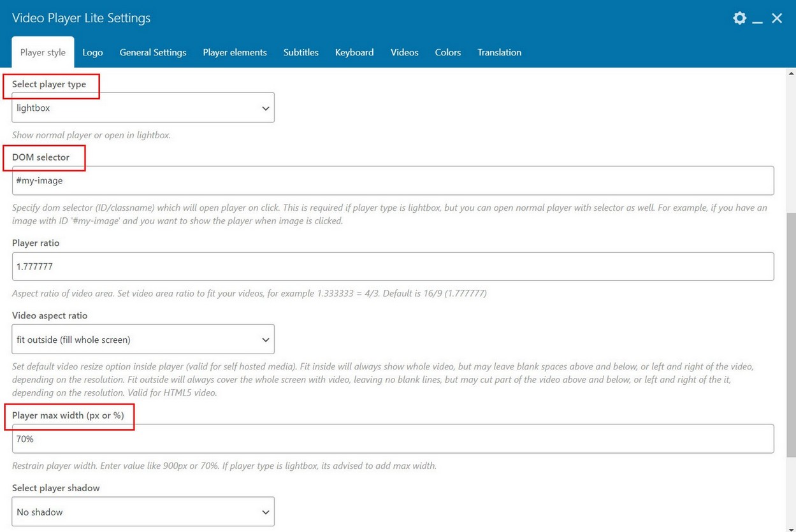Open the Videos tab
This screenshot has height=532, width=796.
click(404, 52)
